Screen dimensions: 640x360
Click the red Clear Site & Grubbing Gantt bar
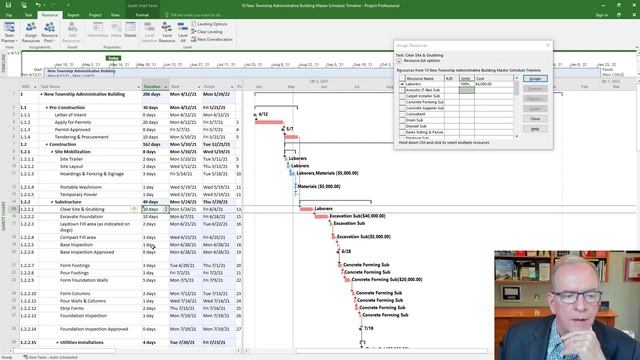click(x=307, y=209)
